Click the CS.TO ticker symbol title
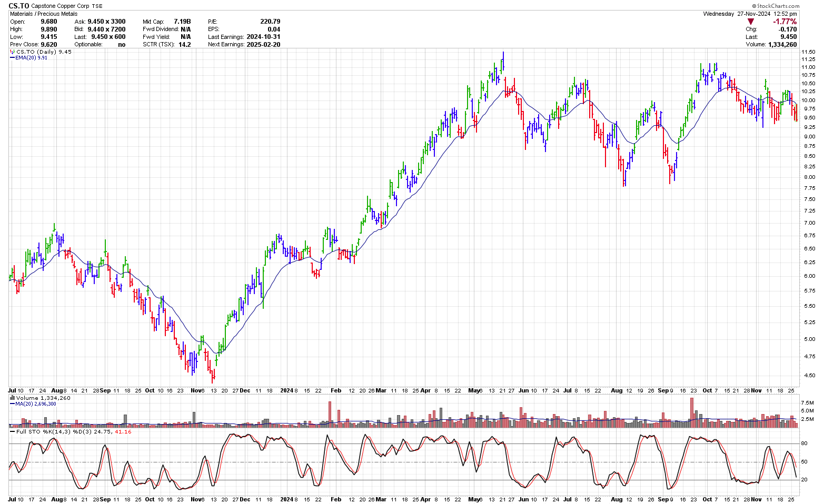 tap(19, 6)
